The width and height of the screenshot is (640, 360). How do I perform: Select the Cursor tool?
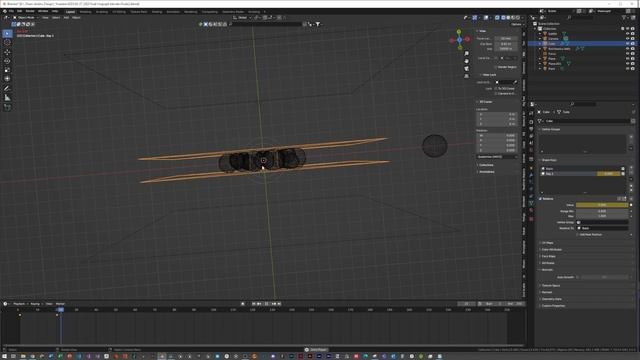tap(7, 42)
